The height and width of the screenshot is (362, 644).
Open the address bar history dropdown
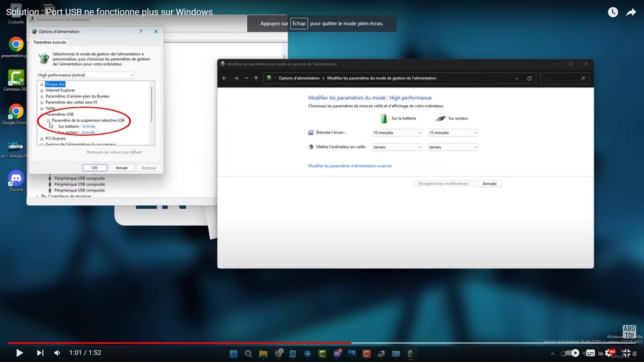(517, 78)
